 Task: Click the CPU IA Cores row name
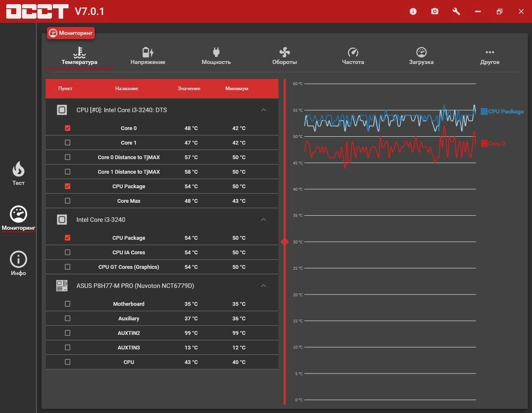[129, 252]
